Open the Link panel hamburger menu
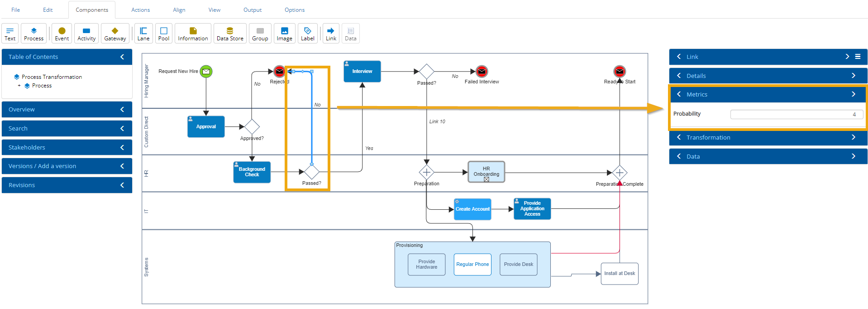This screenshot has height=309, width=868. [858, 57]
